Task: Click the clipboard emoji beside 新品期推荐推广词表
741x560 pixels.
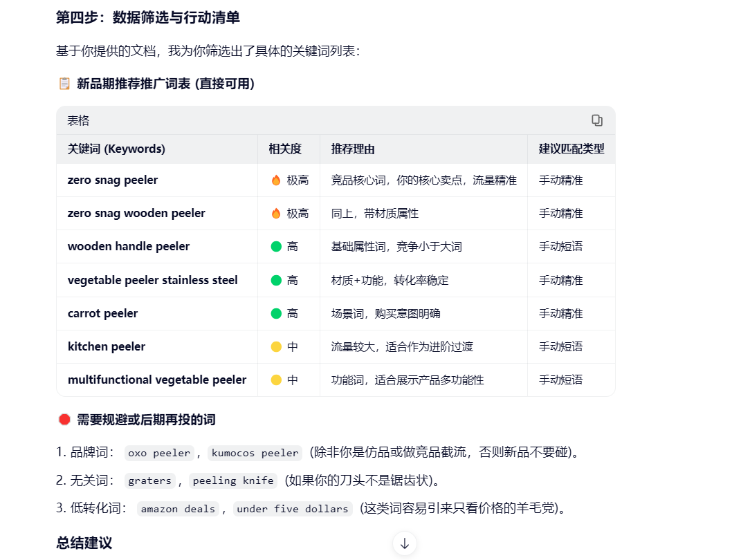Action: click(x=64, y=84)
